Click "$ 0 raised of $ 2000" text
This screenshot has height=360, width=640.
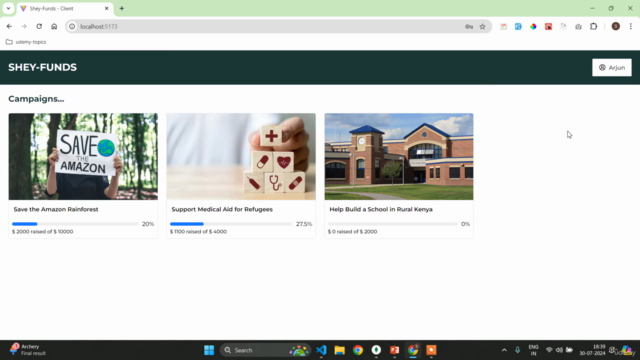coord(352,232)
